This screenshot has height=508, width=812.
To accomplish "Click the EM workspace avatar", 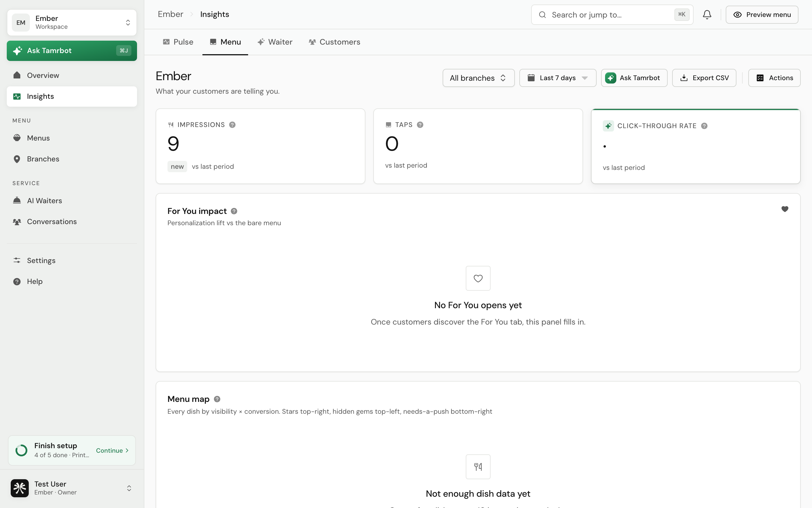I will click(21, 23).
